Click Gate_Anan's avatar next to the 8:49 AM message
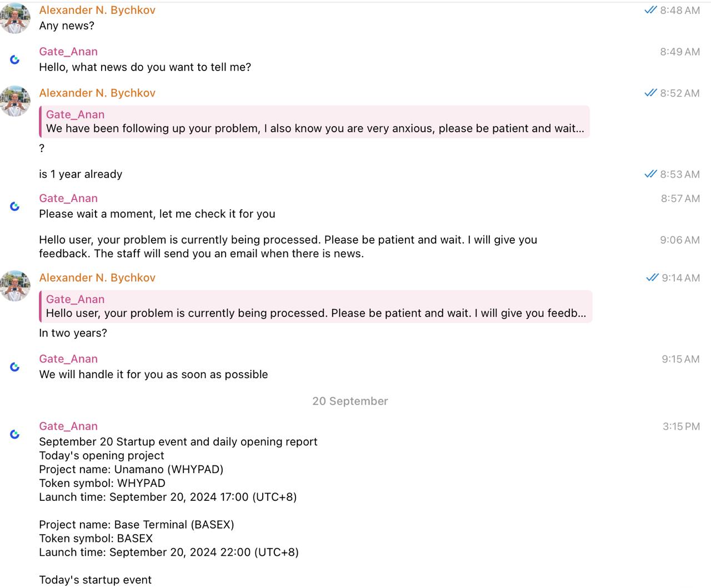The height and width of the screenshot is (588, 711). click(x=15, y=59)
